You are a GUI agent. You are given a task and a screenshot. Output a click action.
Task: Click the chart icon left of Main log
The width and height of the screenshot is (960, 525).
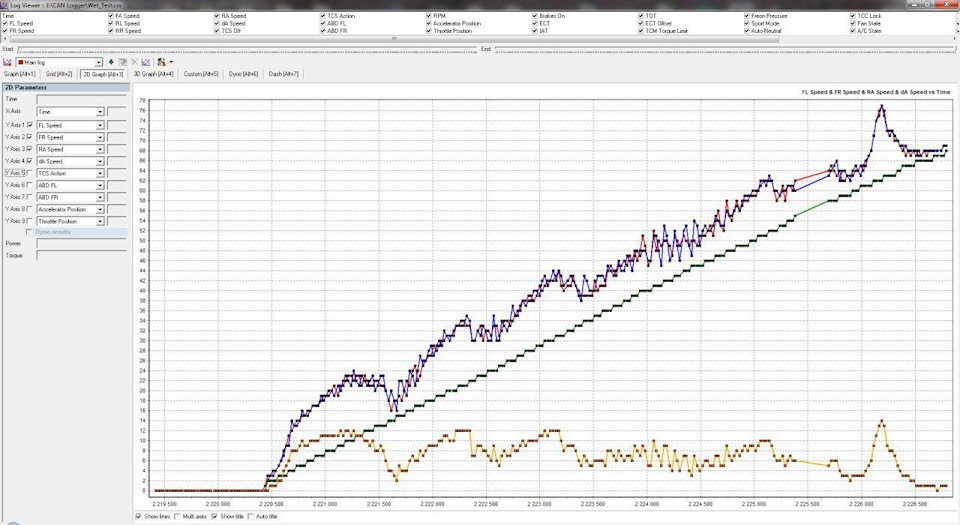coord(7,62)
